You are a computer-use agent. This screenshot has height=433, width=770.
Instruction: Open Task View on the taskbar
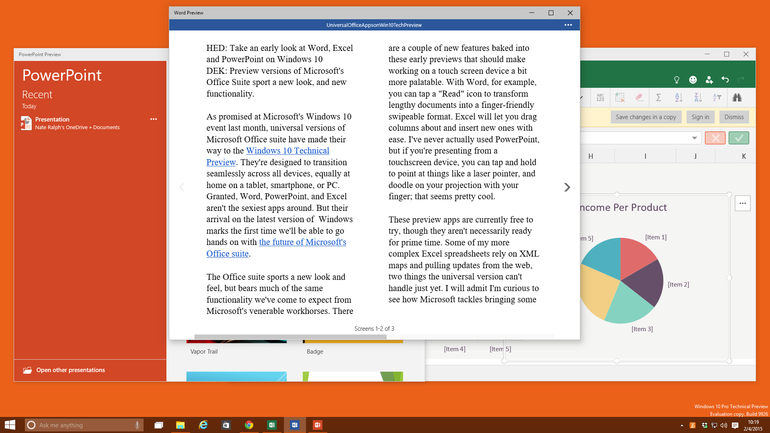coord(158,425)
